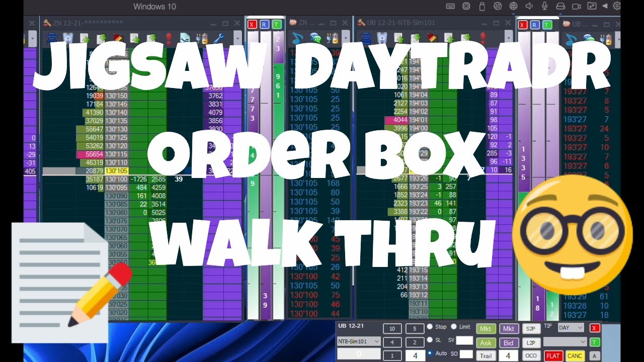Image resolution: width=644 pixels, height=362 pixels.
Task: Click the blue center-lines icon in ZN depth window
Action: pos(51,38)
